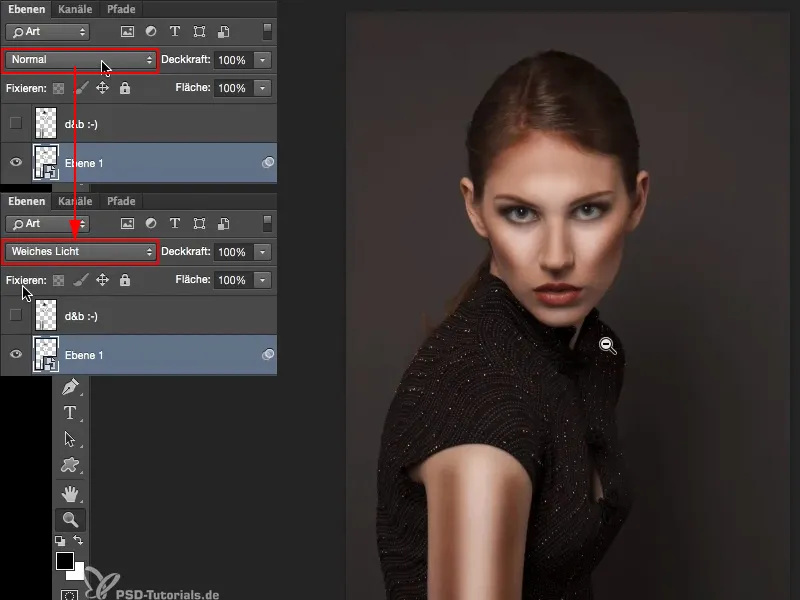Activate the Hand tool

click(70, 493)
